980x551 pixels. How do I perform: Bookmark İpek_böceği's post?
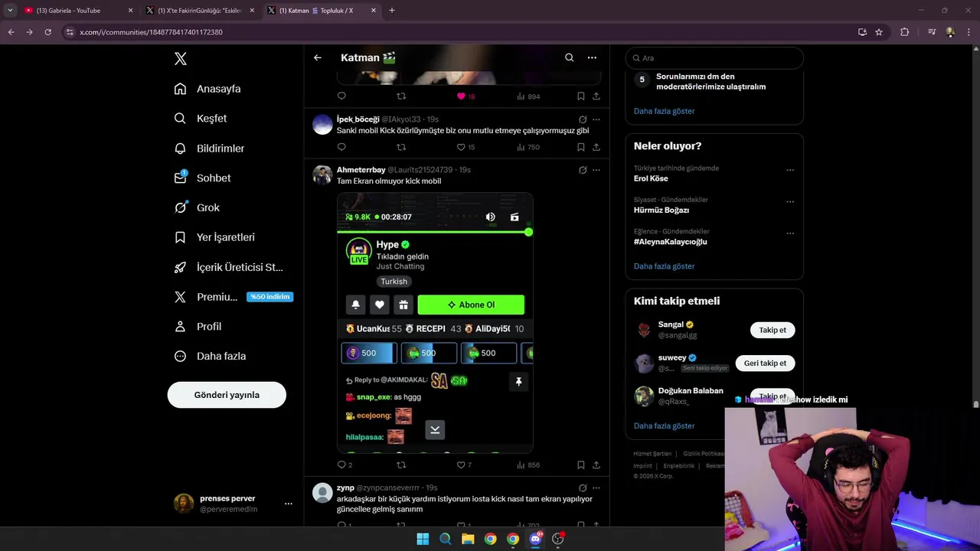point(581,147)
